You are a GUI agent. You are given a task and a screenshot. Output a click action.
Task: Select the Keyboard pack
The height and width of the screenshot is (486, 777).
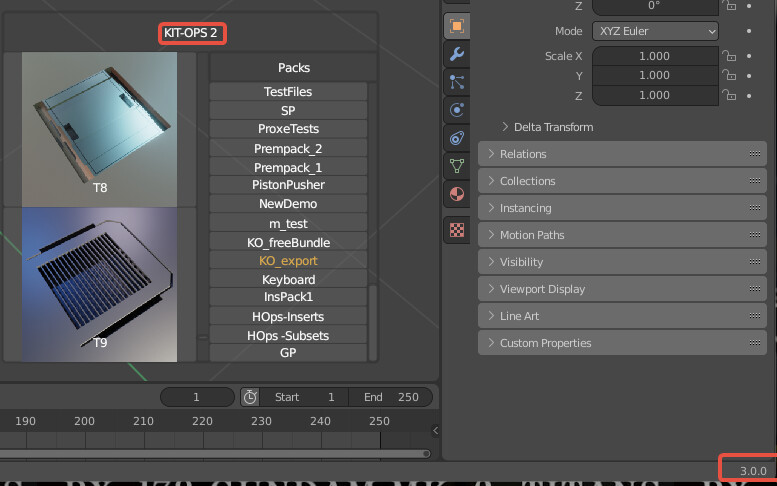pyautogui.click(x=288, y=279)
